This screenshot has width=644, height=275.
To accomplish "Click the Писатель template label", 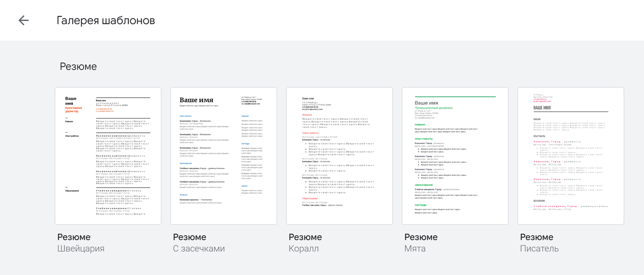I will [539, 248].
